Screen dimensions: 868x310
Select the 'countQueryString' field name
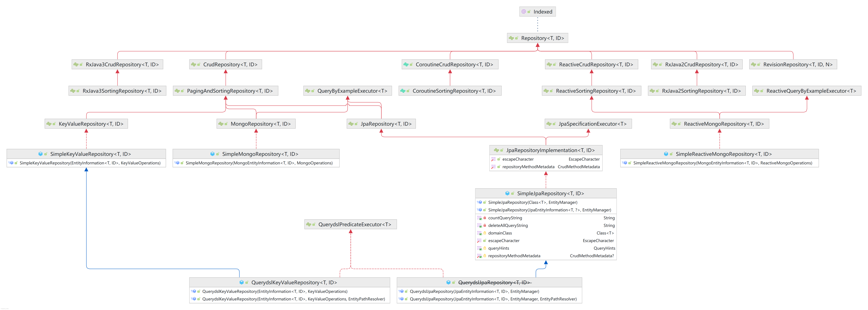pos(505,218)
